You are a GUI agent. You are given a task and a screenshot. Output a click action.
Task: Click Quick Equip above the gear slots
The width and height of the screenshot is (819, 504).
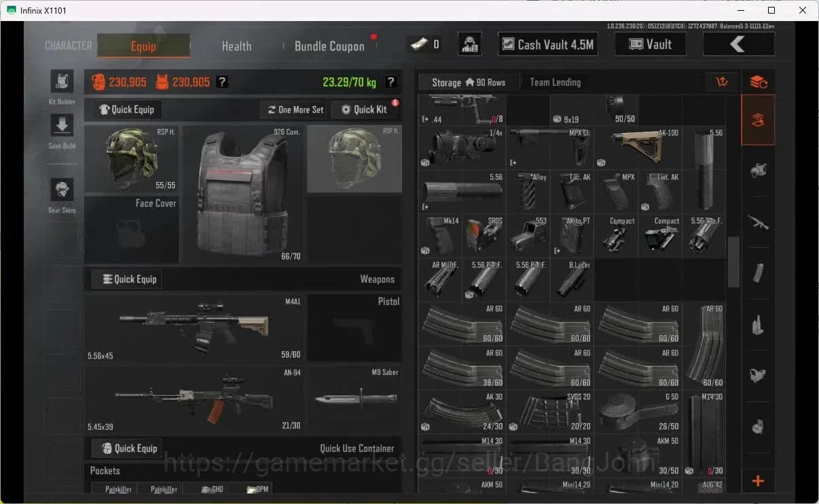tap(127, 109)
